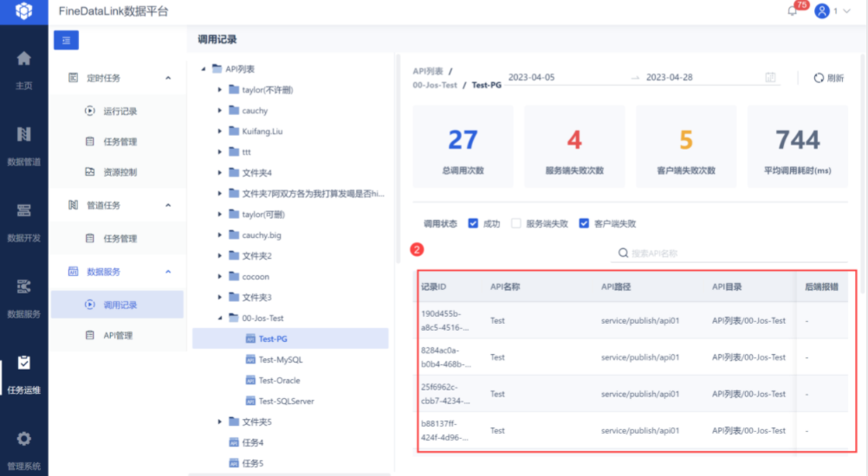Screen dimensions: 868x476
Task: Open the 数据管道 sidebar icon
Action: click(23, 134)
